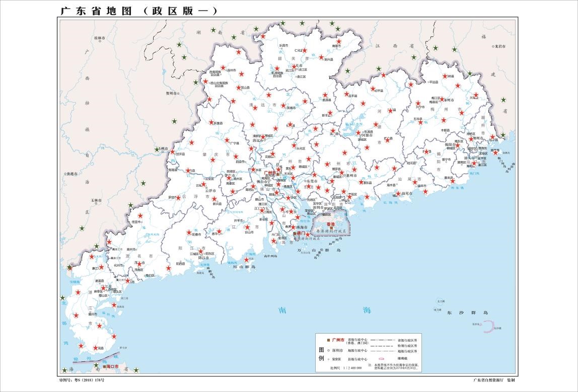
Task: Click the 东沙群岛 island label
Action: (467, 312)
